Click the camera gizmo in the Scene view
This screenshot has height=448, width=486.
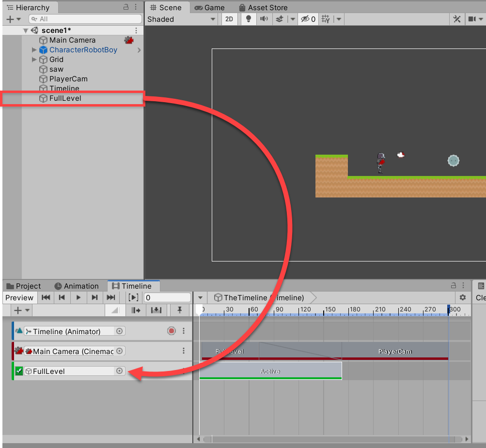[x=401, y=154]
